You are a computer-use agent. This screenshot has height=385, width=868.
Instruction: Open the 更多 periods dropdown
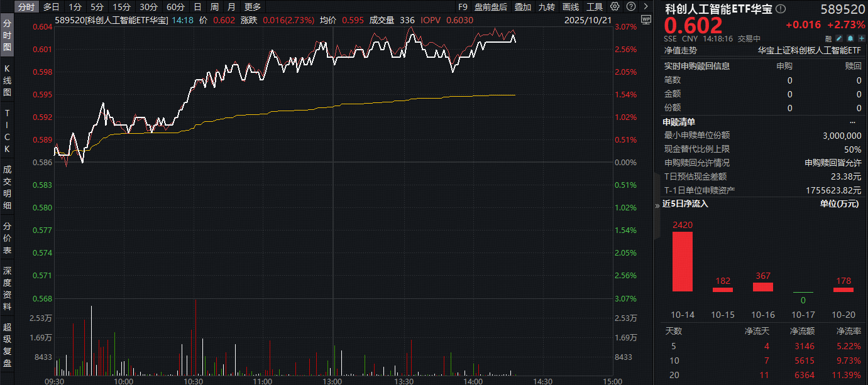coord(252,7)
